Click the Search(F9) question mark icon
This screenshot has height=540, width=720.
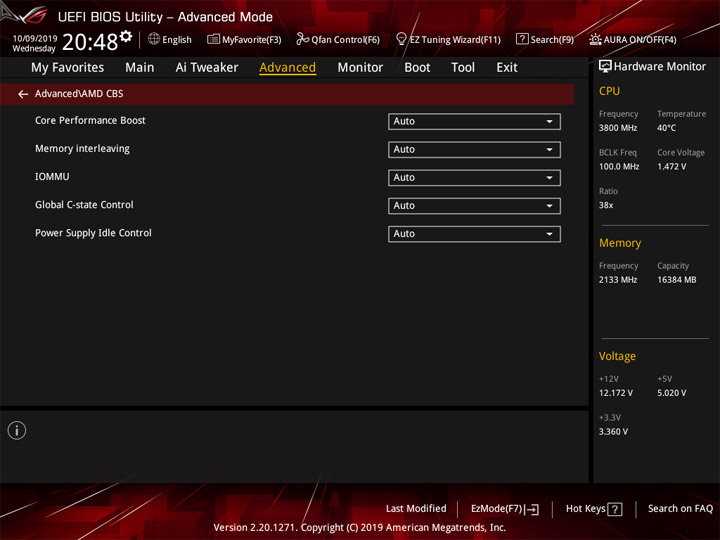pos(522,39)
